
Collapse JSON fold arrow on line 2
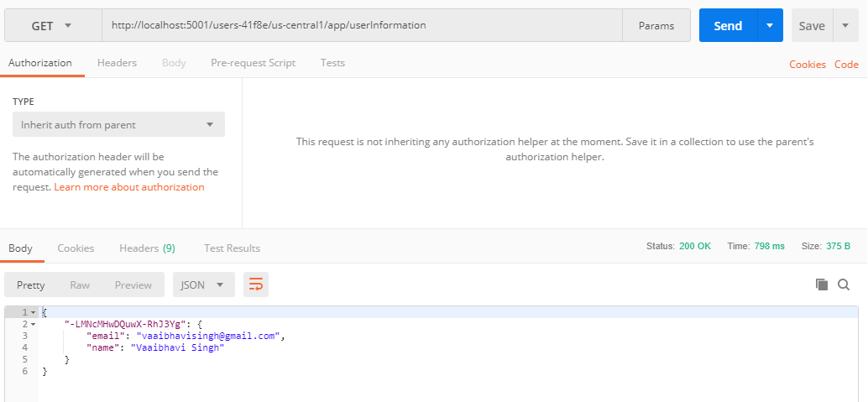click(34, 324)
